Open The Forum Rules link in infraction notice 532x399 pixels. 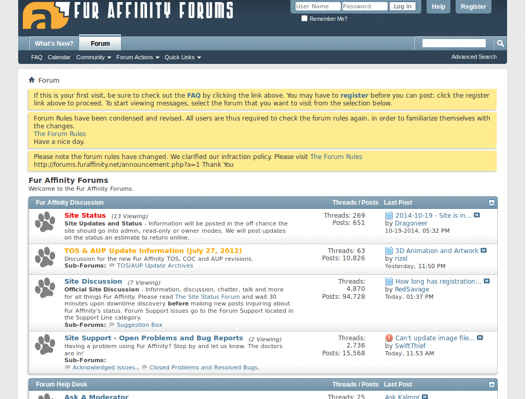tap(336, 156)
